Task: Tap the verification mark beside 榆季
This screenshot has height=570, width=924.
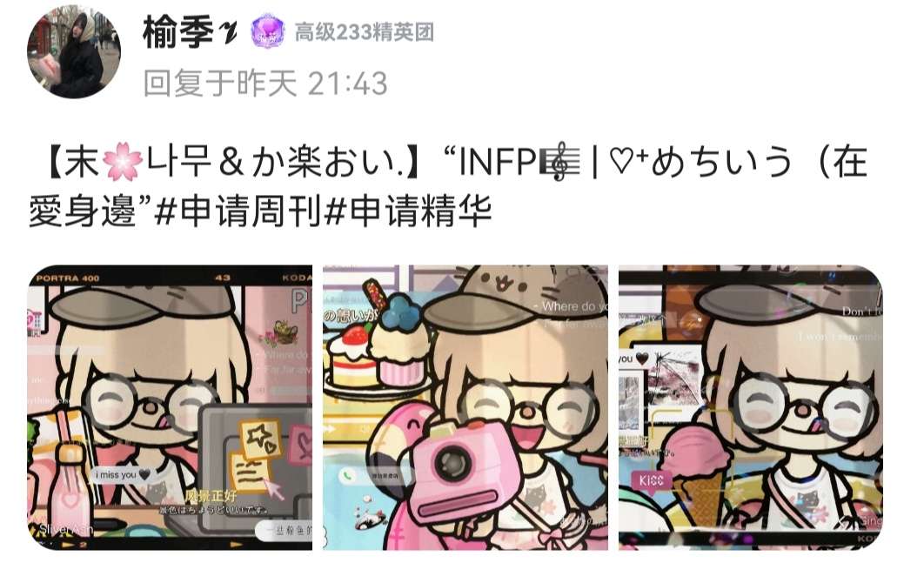Action: (228, 34)
